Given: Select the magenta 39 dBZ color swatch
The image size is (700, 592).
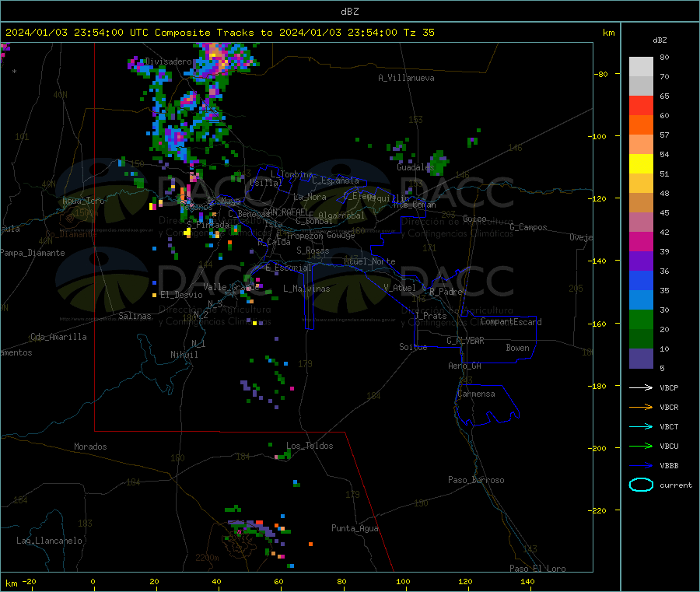Looking at the screenshot, I should [x=641, y=241].
